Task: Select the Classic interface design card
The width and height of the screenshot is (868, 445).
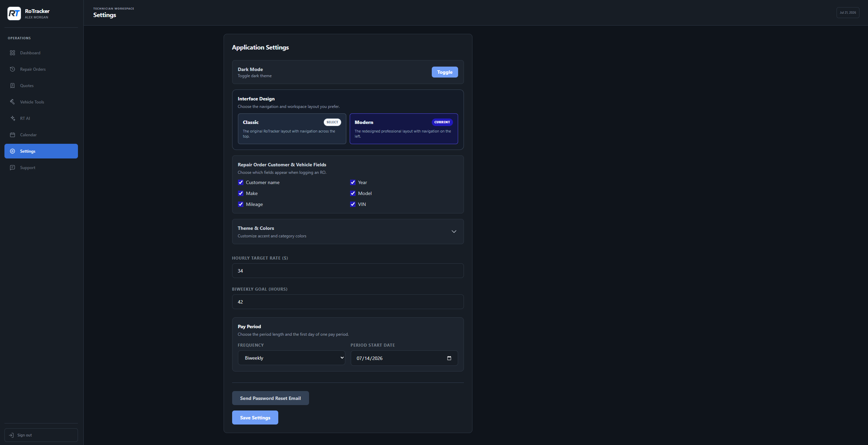Action: tap(292, 129)
